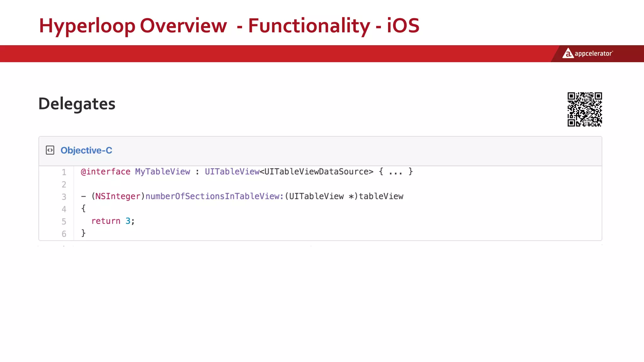Click the code snippet icon beside Objective-C

[50, 150]
